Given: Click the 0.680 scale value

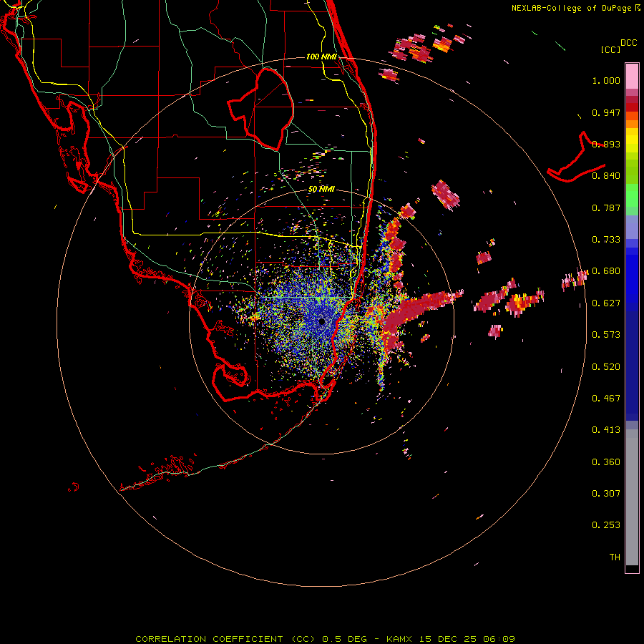Looking at the screenshot, I should point(606,271).
